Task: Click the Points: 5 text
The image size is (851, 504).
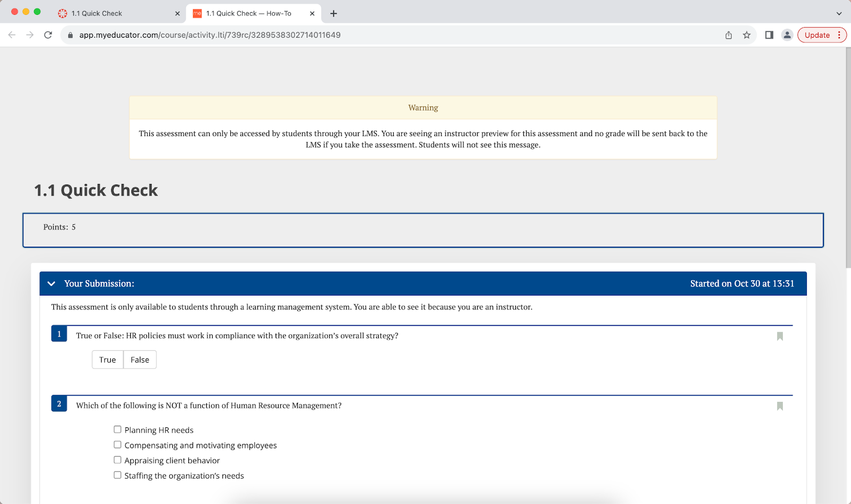Action: pyautogui.click(x=60, y=227)
